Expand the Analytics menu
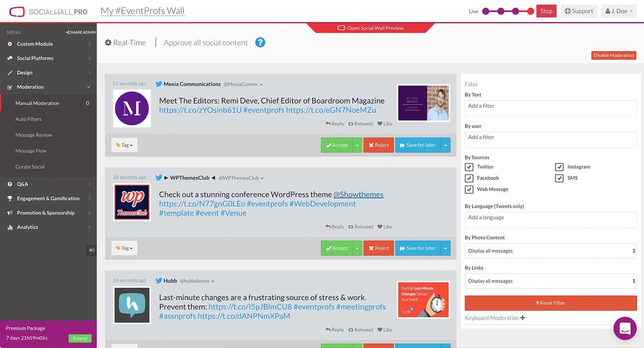The width and height of the screenshot is (644, 348). [x=48, y=227]
